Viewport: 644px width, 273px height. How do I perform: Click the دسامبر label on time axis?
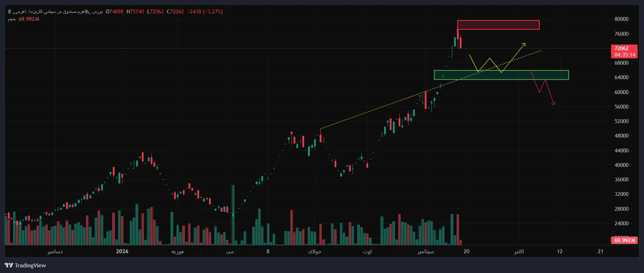[55, 251]
